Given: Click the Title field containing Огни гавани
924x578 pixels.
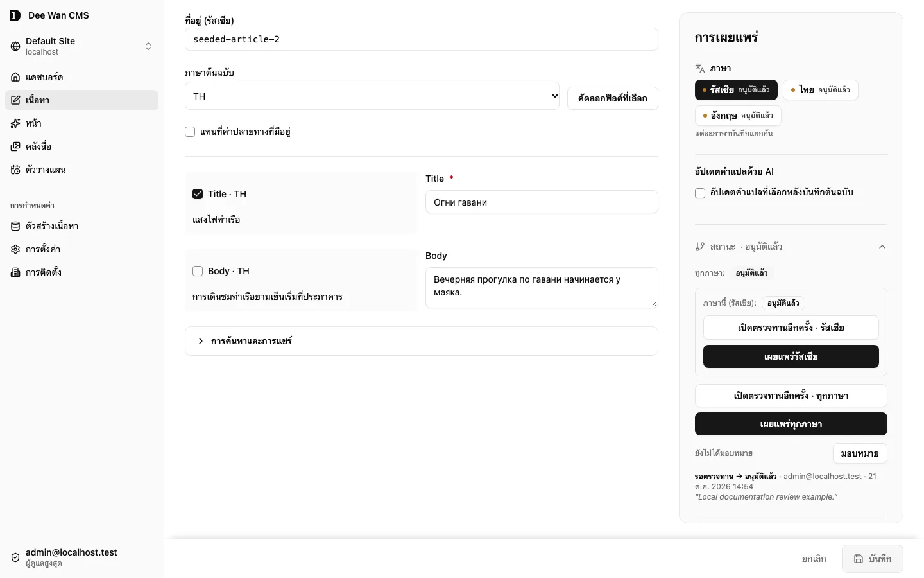Looking at the screenshot, I should point(542,202).
